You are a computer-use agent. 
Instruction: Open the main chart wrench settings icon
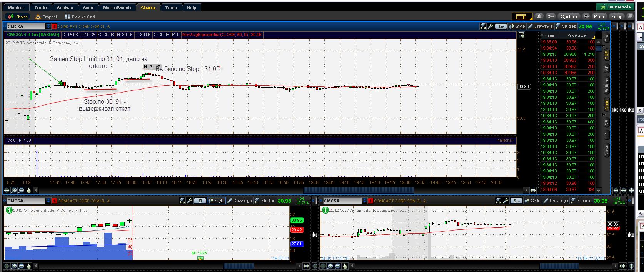click(x=490, y=26)
